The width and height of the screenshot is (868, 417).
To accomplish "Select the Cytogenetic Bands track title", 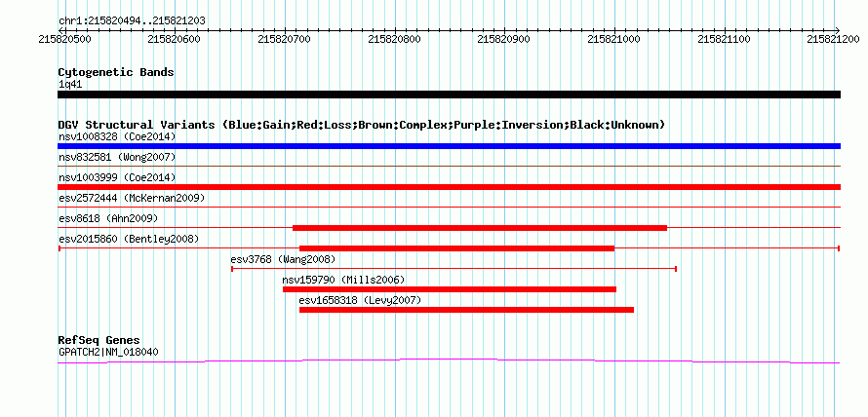I will coord(116,72).
